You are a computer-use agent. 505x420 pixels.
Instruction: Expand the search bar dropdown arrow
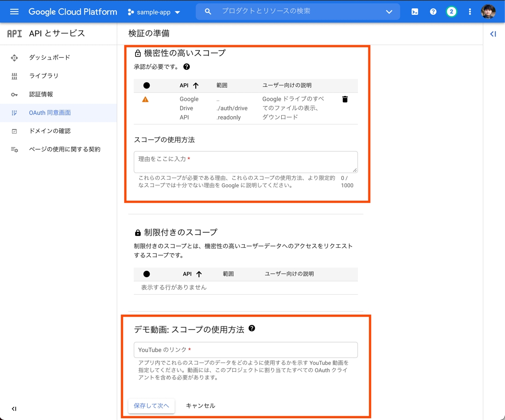pyautogui.click(x=389, y=12)
